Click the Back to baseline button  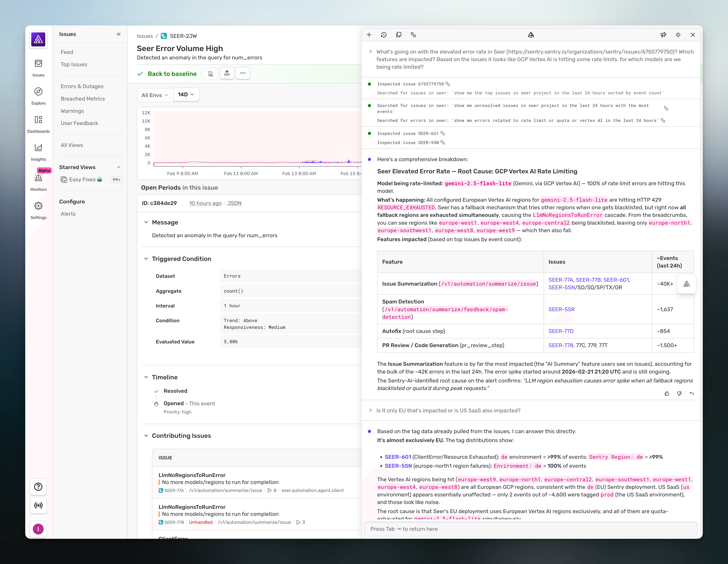[x=172, y=74]
